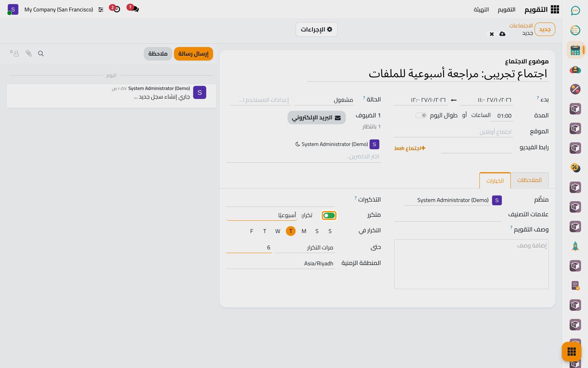Open the Asia/Riyadh timezone dropdown

(281, 263)
